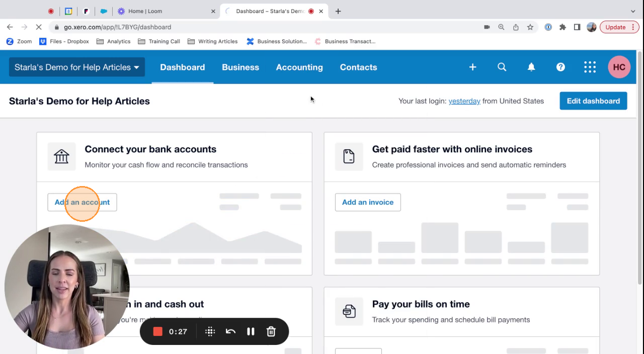This screenshot has height=354, width=644.
Task: Click Get paid faster with online invoices heading
Action: click(452, 149)
